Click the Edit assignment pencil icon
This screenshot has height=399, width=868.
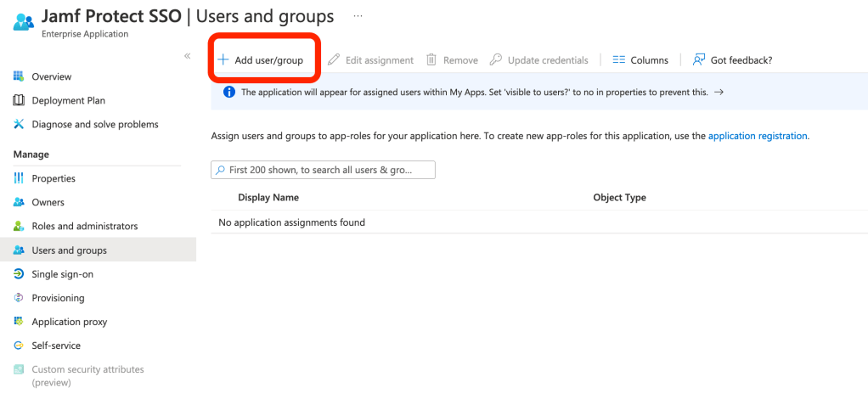pyautogui.click(x=334, y=60)
